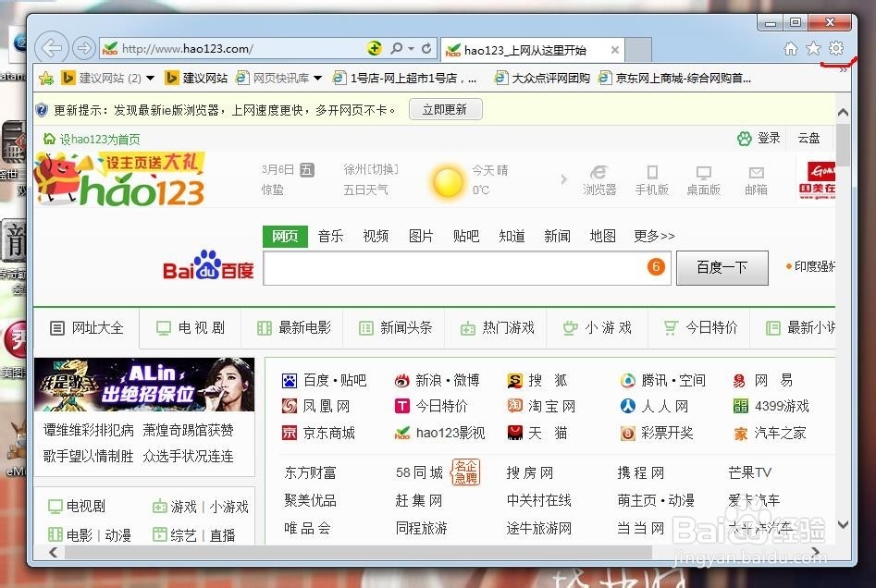Image resolution: width=876 pixels, height=588 pixels.
Task: Expand the 建议网站 (2) favorites dropdown
Action: (x=150, y=79)
